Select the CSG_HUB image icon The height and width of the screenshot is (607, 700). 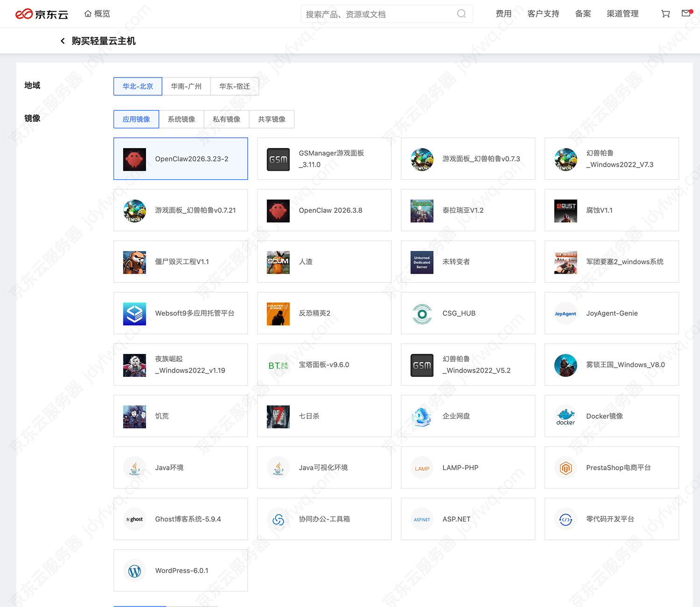[x=422, y=314]
